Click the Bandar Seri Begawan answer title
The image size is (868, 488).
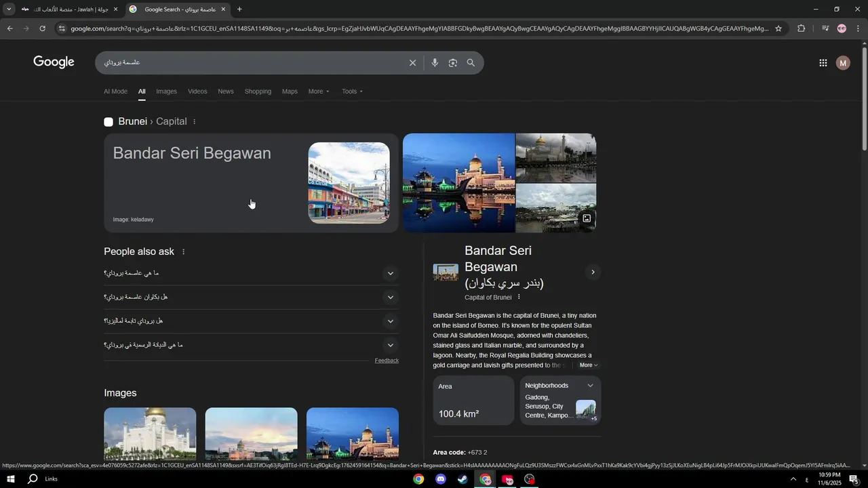192,153
